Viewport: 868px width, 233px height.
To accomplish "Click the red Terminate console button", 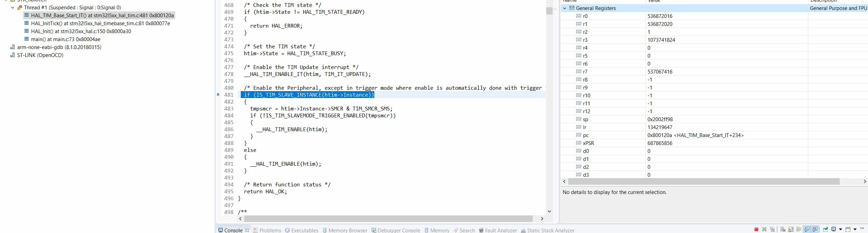I will 756,229.
